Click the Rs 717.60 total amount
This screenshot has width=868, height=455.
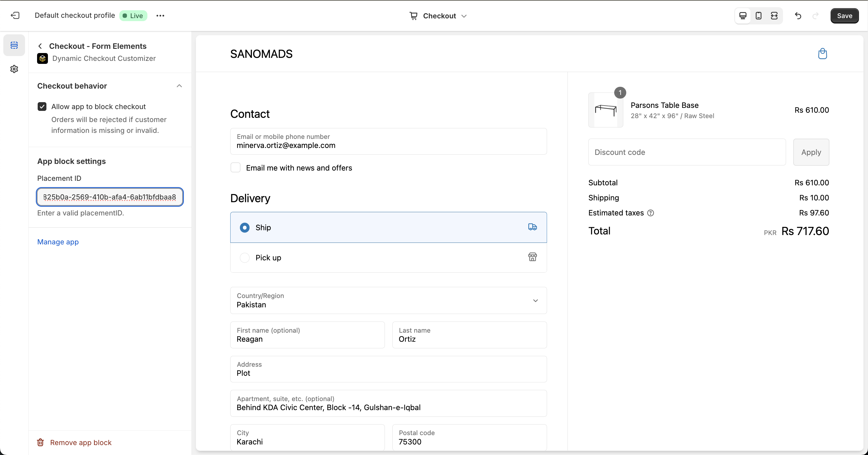[805, 231]
